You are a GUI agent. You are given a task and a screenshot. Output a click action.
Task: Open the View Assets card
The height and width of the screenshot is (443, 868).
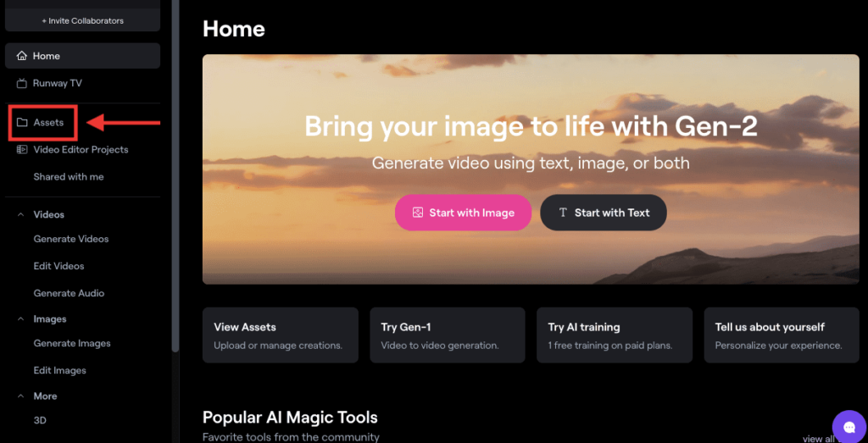click(x=280, y=335)
